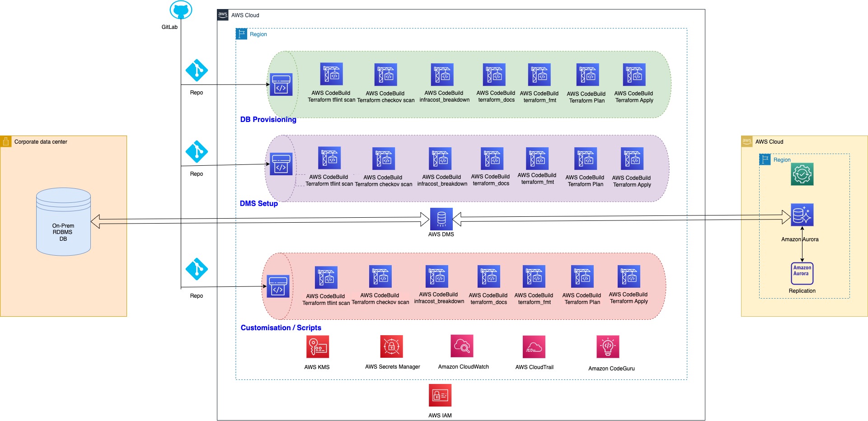Click the tflint scan CodeBuild icon in DMS Setup

[x=329, y=158]
